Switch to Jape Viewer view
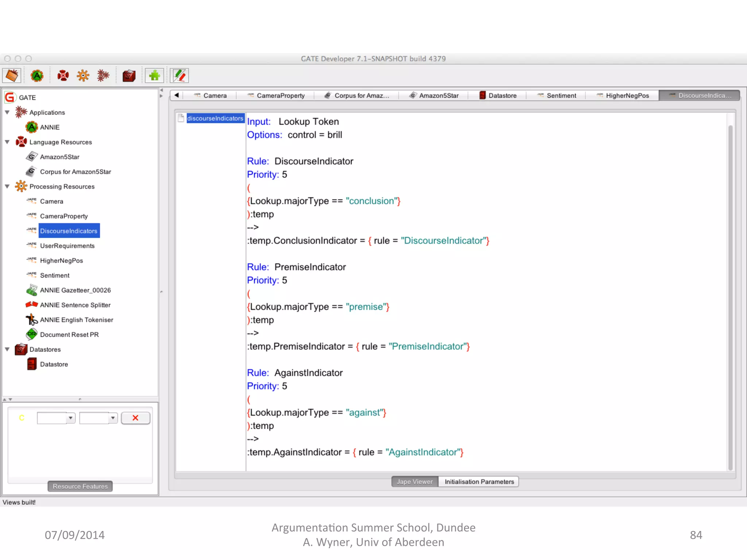The width and height of the screenshot is (747, 560). click(415, 482)
